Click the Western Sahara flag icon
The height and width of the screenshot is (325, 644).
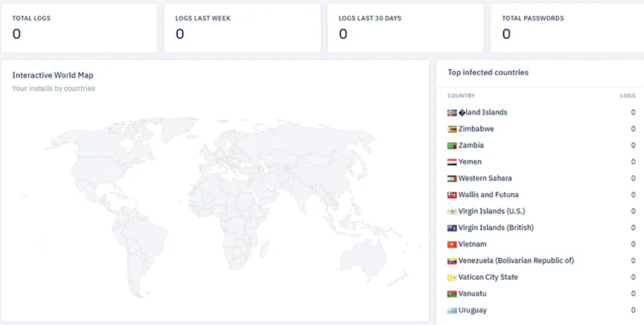coord(452,179)
